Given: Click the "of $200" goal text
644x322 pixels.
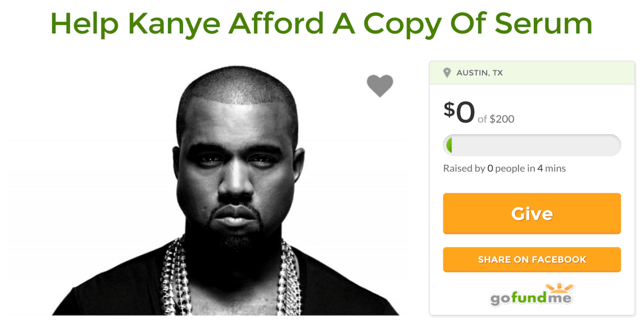Looking at the screenshot, I should tap(496, 119).
